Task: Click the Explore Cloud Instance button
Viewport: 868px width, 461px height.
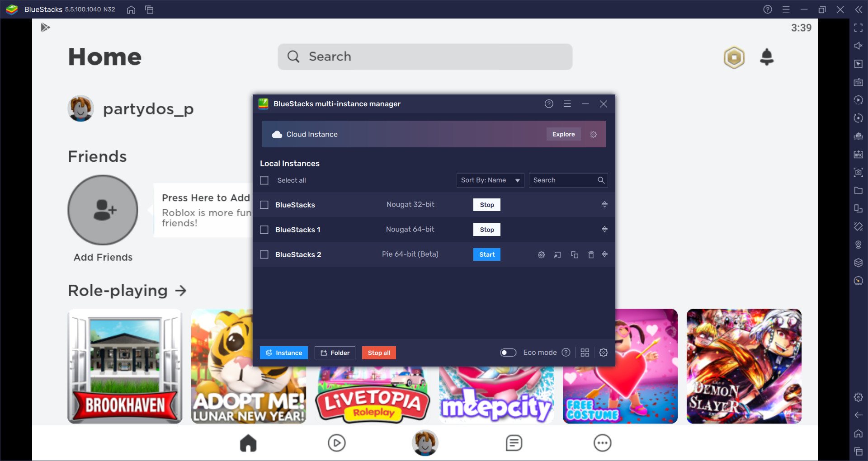Action: point(563,134)
